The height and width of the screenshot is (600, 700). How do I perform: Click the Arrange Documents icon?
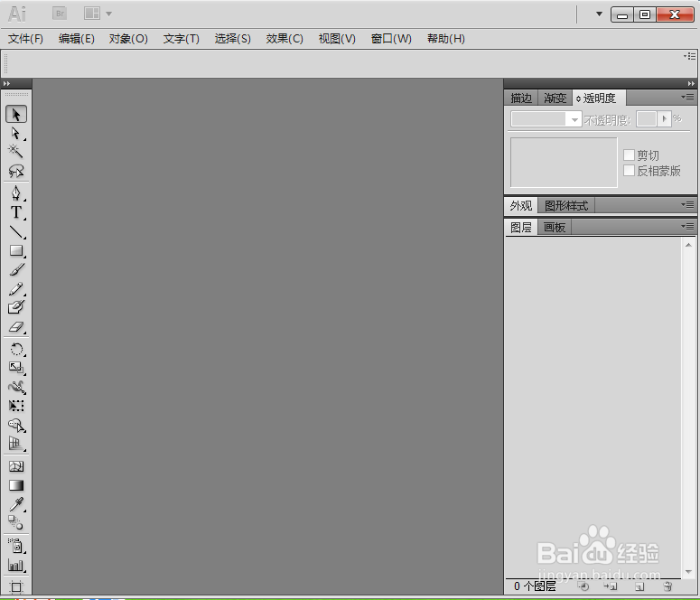(92, 14)
